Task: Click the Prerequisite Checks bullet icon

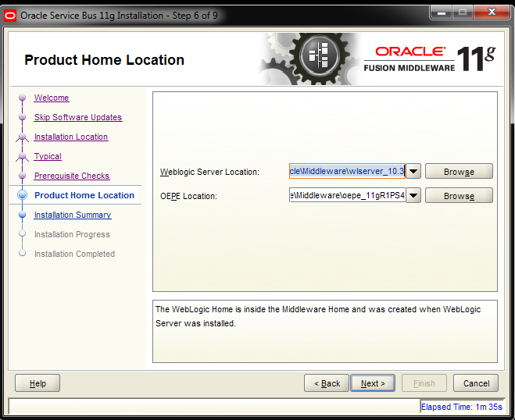Action: (23, 176)
